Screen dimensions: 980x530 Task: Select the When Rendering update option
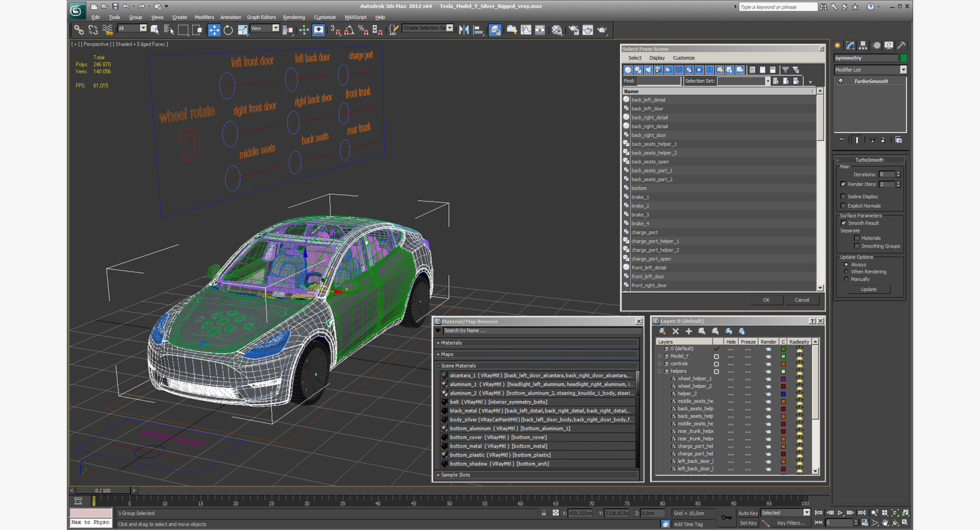click(x=846, y=272)
